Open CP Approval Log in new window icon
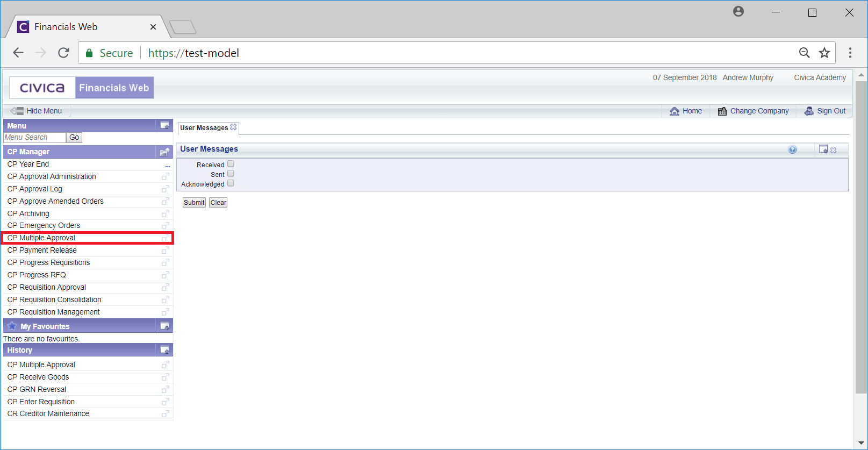 tap(165, 189)
